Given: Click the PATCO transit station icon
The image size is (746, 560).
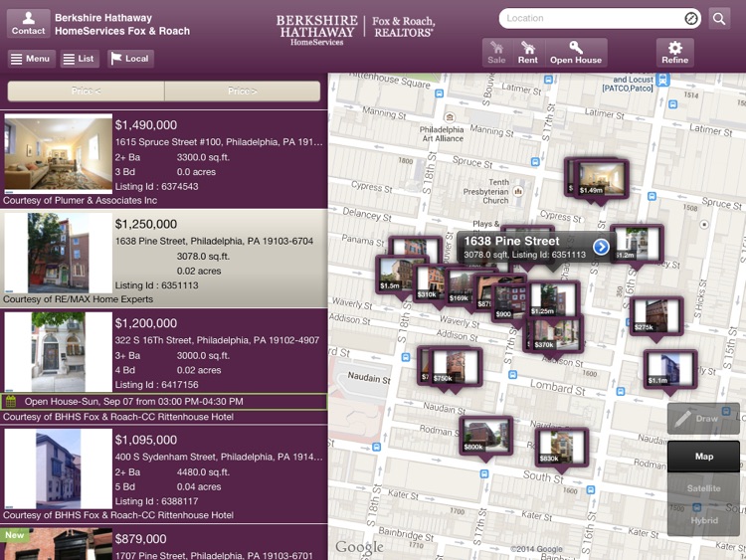Looking at the screenshot, I should (x=662, y=80).
